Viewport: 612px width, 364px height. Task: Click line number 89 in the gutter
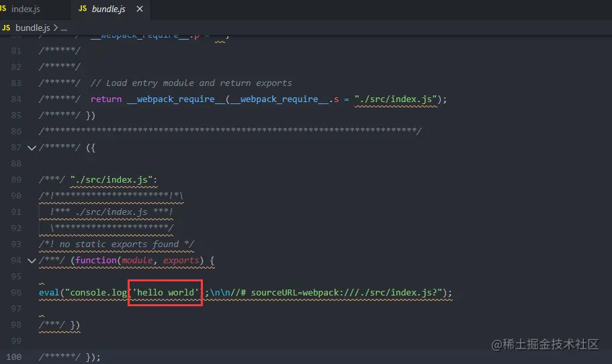point(16,180)
